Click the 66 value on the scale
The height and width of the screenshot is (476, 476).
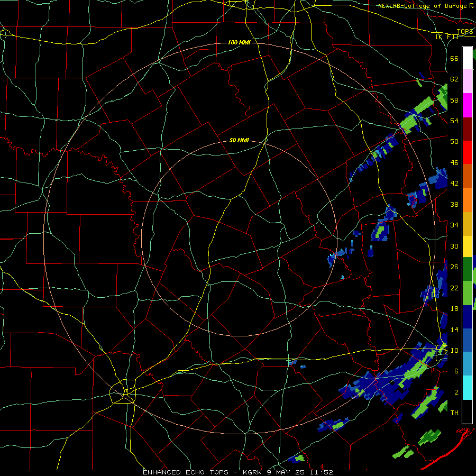[x=454, y=58]
